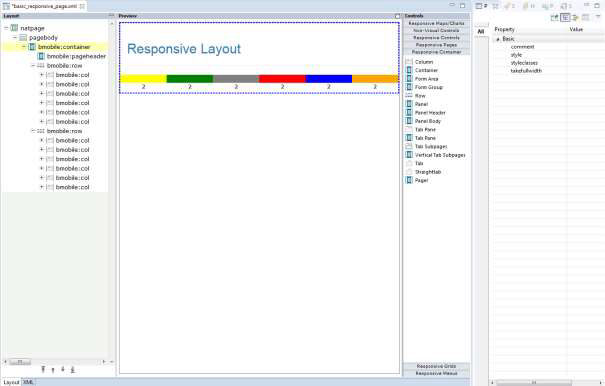Collapse the bmobile:container tree node
Image resolution: width=605 pixels, height=386 pixels.
click(24, 47)
